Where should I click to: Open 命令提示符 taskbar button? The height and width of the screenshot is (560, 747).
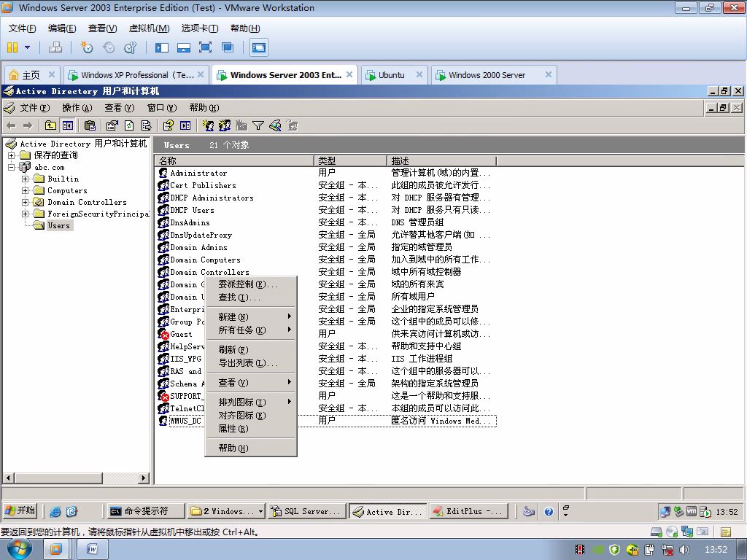(x=145, y=511)
